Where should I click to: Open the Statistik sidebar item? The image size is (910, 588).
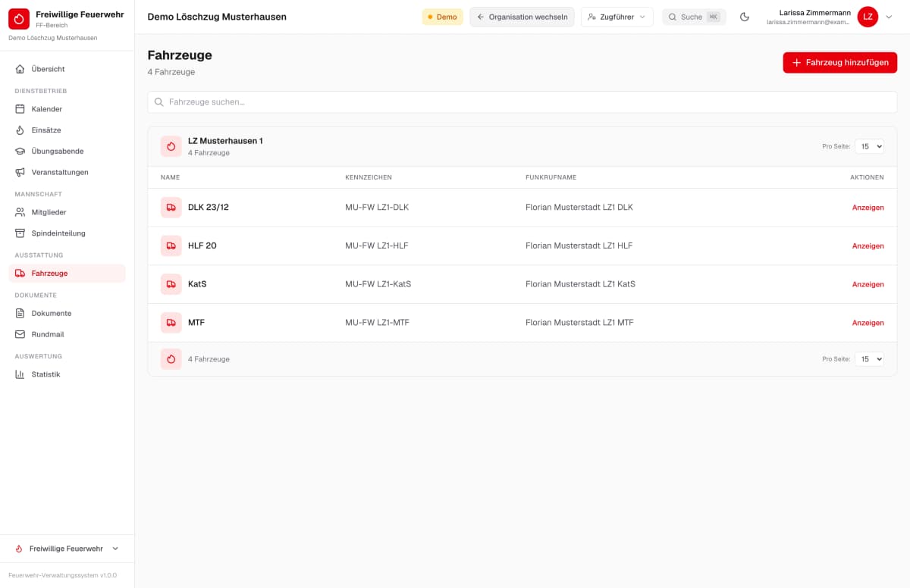coord(67,374)
